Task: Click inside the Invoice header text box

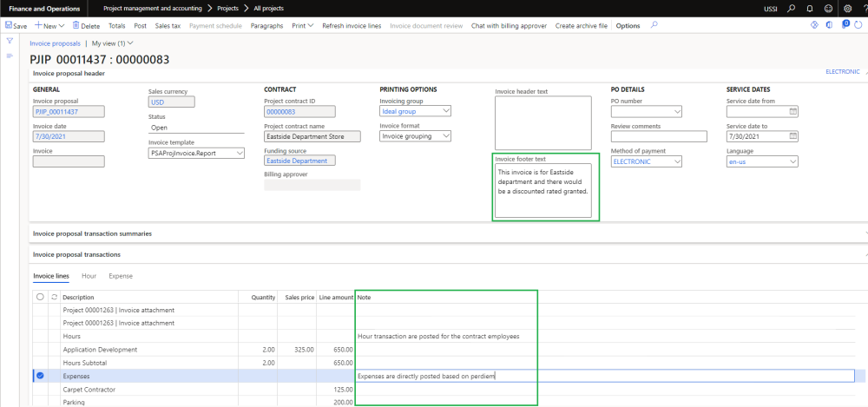Action: (542, 122)
